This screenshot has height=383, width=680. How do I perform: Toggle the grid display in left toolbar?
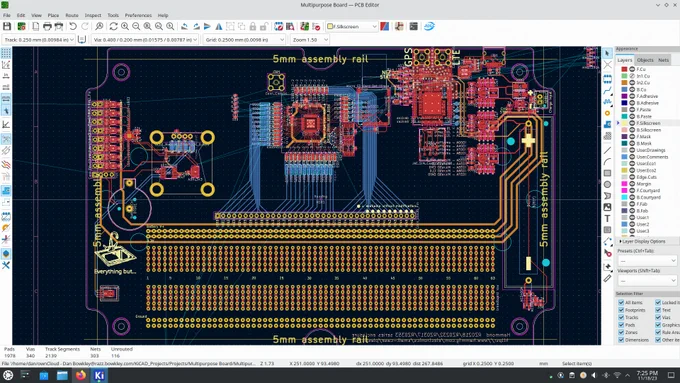coord(6,53)
